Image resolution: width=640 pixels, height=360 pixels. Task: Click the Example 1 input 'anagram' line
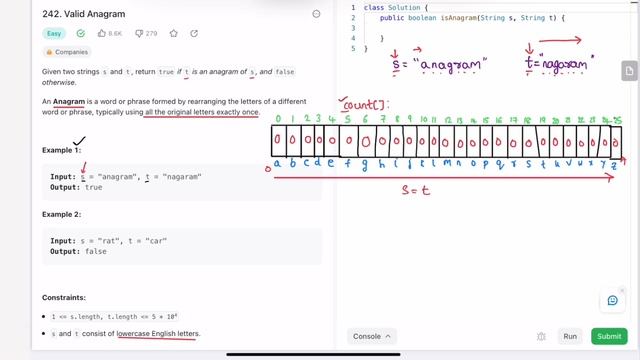tap(126, 177)
